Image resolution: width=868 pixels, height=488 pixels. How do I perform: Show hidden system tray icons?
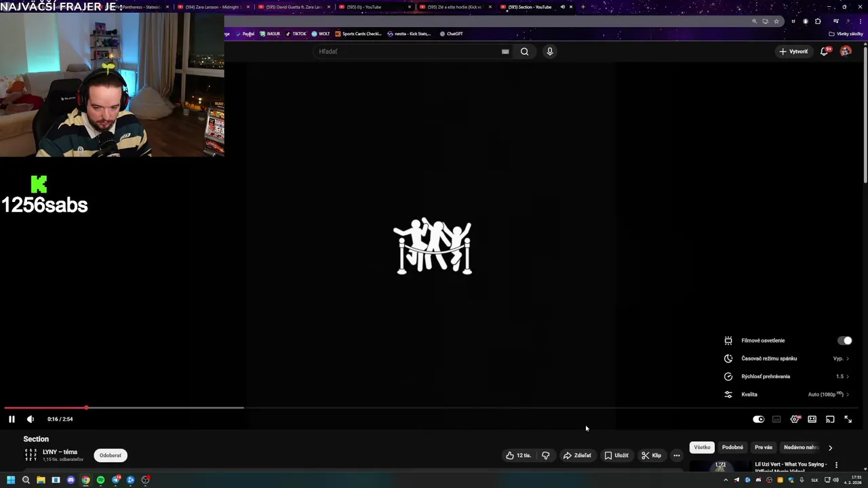[x=726, y=480]
